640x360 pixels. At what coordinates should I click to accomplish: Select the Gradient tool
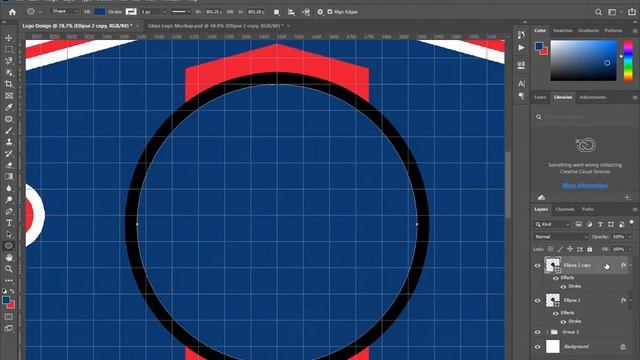click(9, 176)
